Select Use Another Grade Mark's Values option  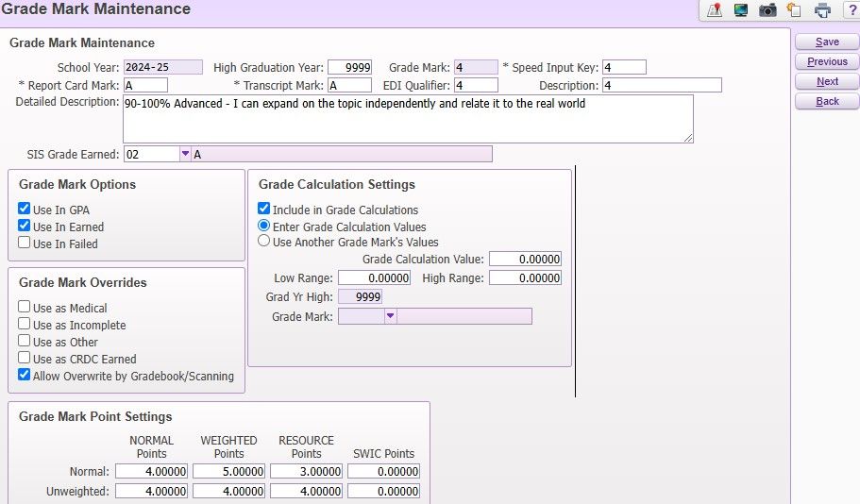pos(265,242)
